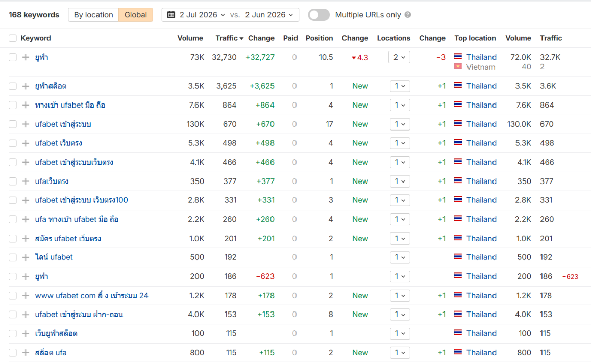Click the Traffic column sort arrow
This screenshot has height=364, width=591.
[241, 38]
